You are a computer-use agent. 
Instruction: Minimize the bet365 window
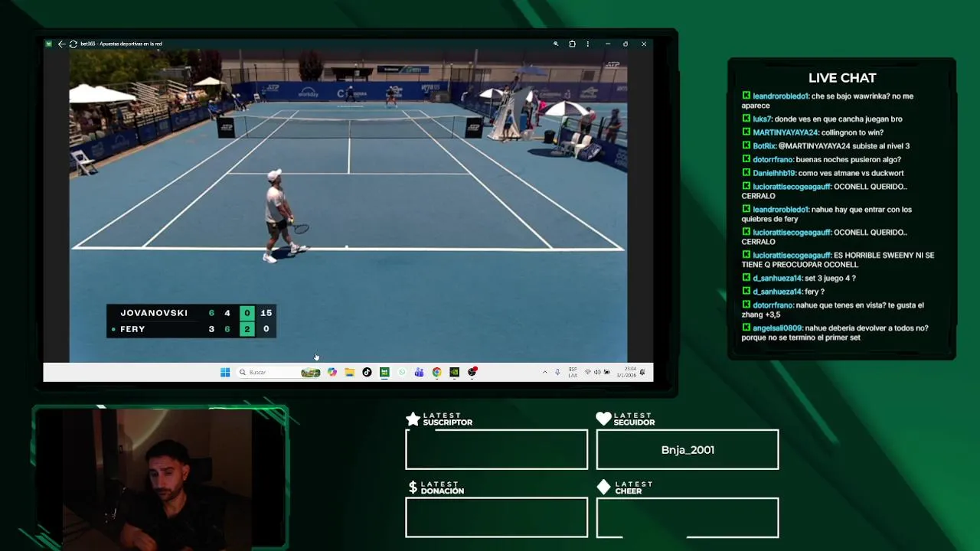[608, 44]
